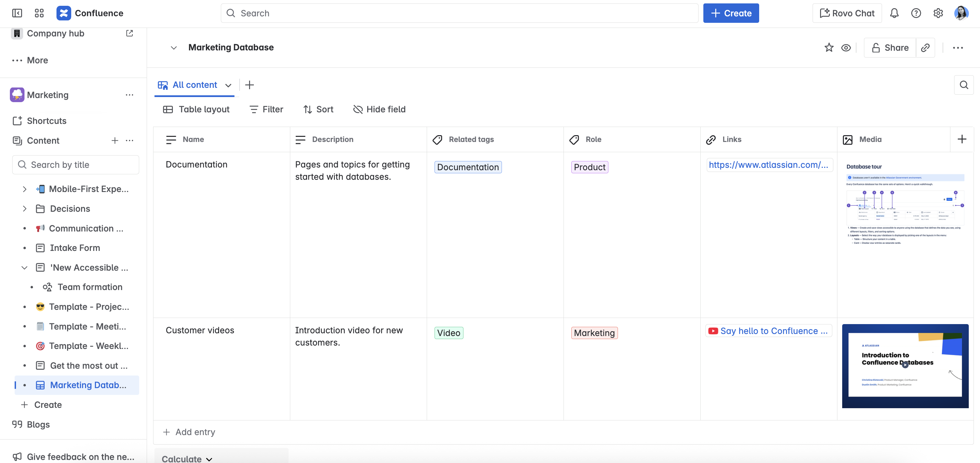Viewport: 980px width, 463px height.
Task: Search within the database magnifier icon
Action: click(964, 85)
